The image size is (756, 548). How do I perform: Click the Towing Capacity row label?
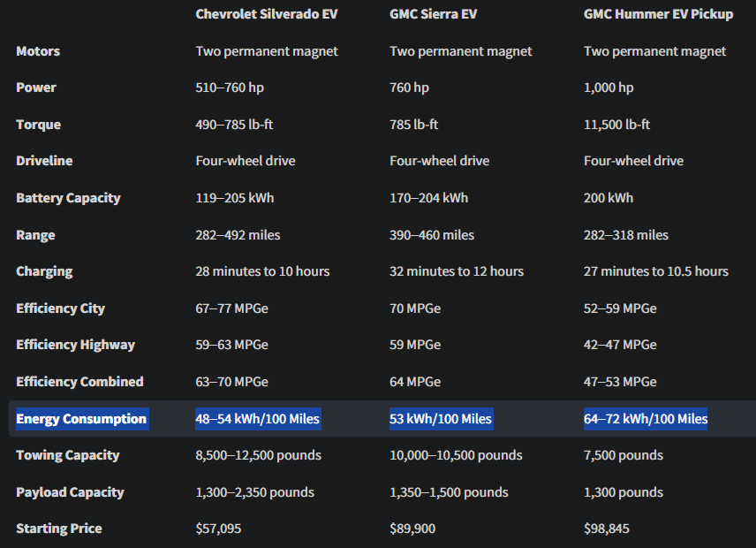[x=68, y=455]
